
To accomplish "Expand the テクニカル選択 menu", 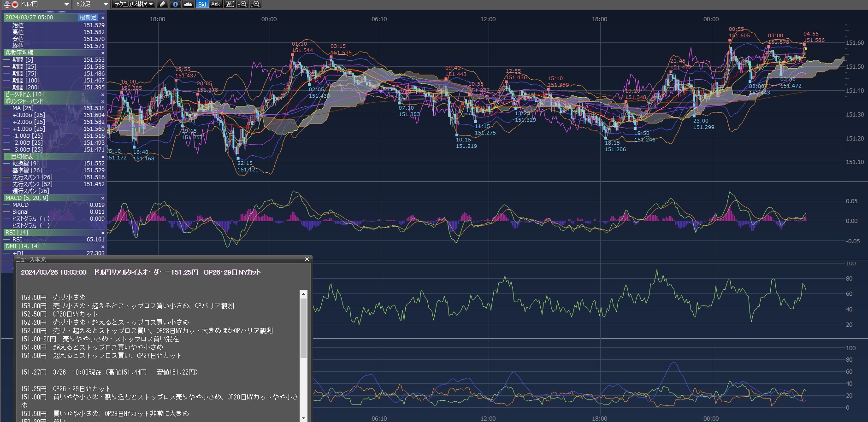I will click(134, 4).
